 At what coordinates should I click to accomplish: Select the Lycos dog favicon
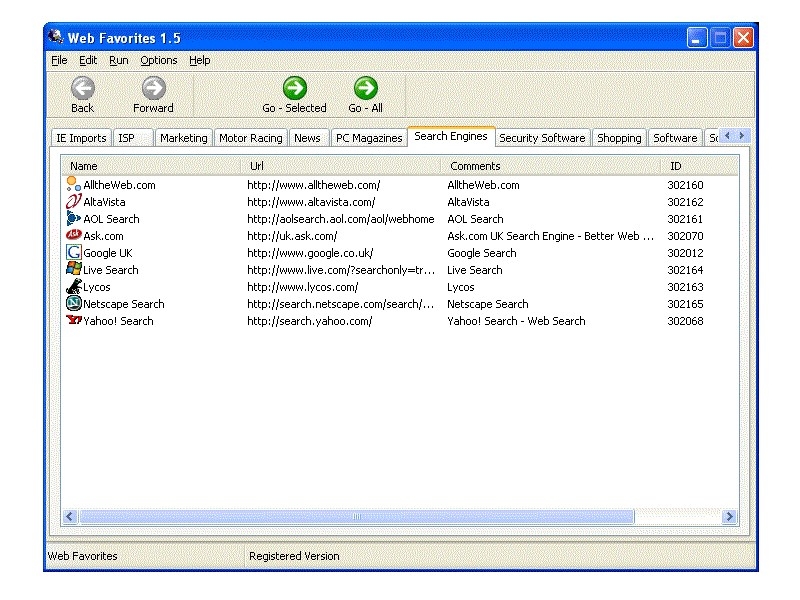click(x=73, y=286)
